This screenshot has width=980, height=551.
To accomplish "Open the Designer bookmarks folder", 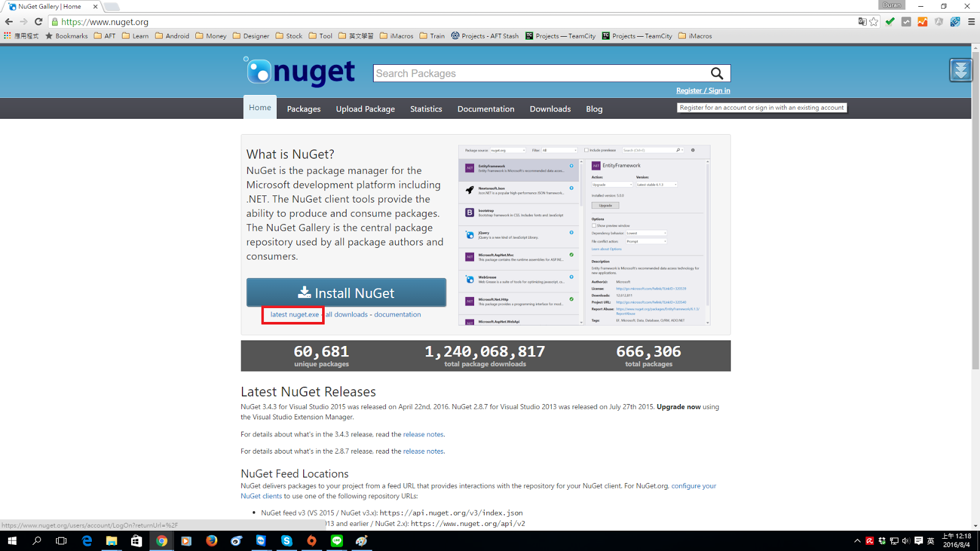I will click(251, 36).
